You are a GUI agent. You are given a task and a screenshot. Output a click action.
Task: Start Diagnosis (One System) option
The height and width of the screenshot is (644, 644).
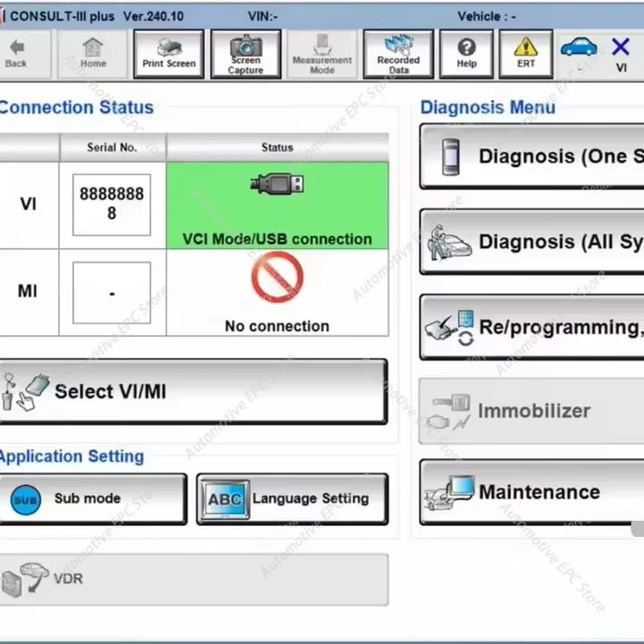(531, 156)
